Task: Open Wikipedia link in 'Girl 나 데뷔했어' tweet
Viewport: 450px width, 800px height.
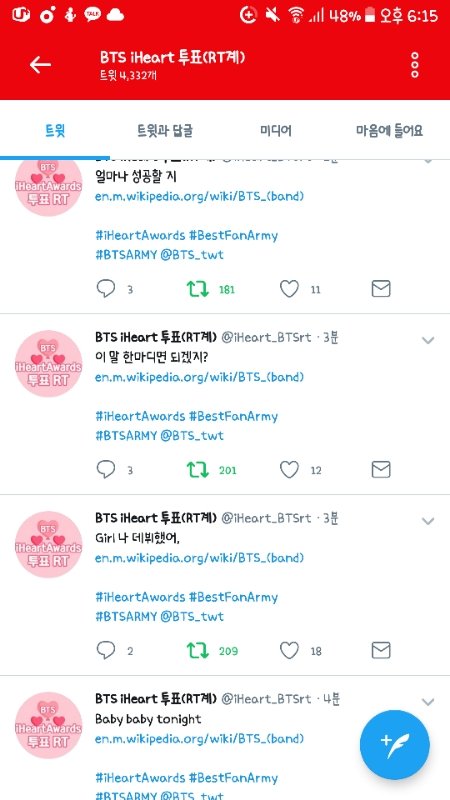Action: pos(199,558)
